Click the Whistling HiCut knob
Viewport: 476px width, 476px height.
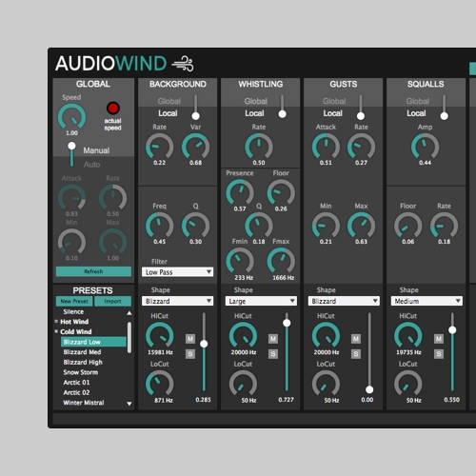click(243, 335)
